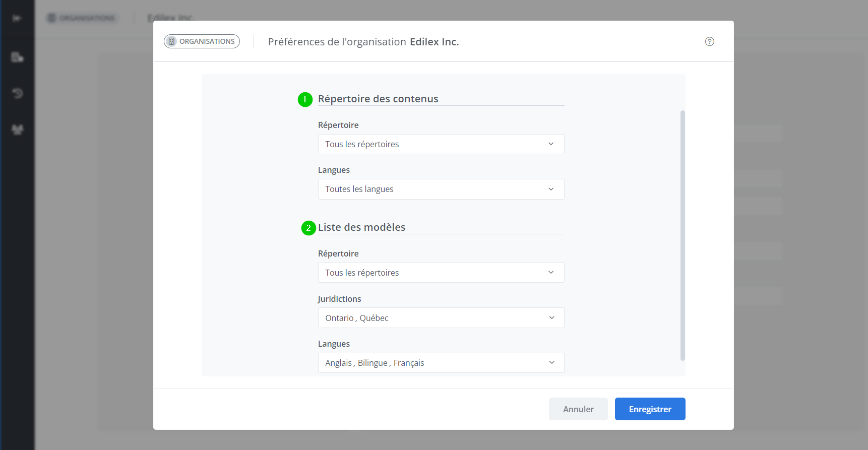Image resolution: width=868 pixels, height=450 pixels.
Task: Click the building icon in ORGANISATIONS badge
Action: [171, 41]
